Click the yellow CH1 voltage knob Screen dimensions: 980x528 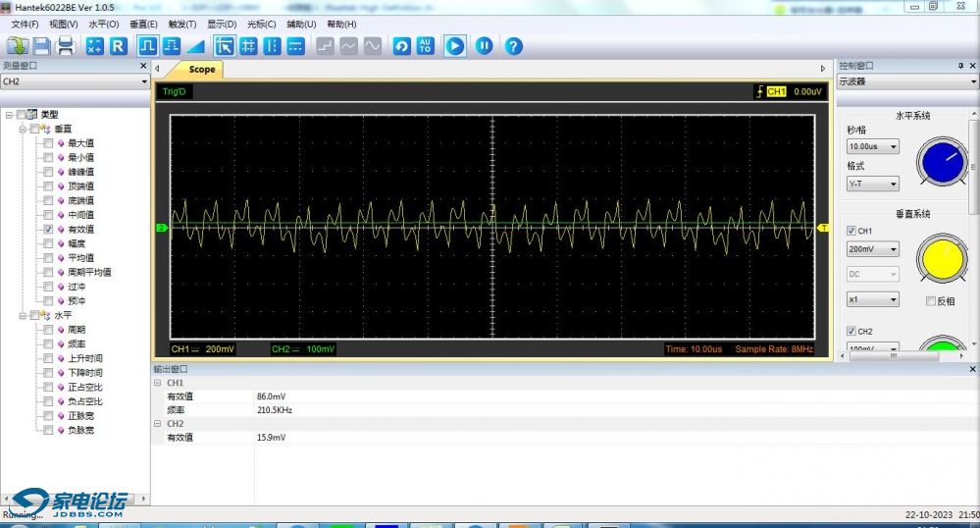(x=942, y=259)
